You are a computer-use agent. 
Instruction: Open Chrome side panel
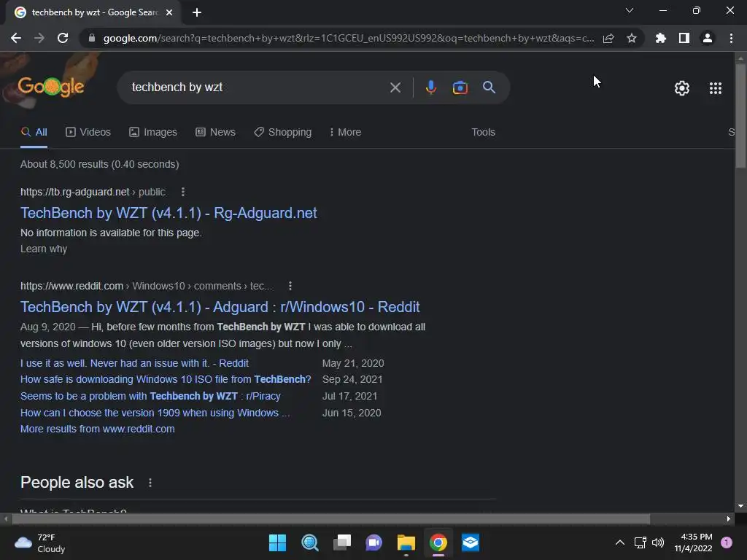pyautogui.click(x=684, y=38)
